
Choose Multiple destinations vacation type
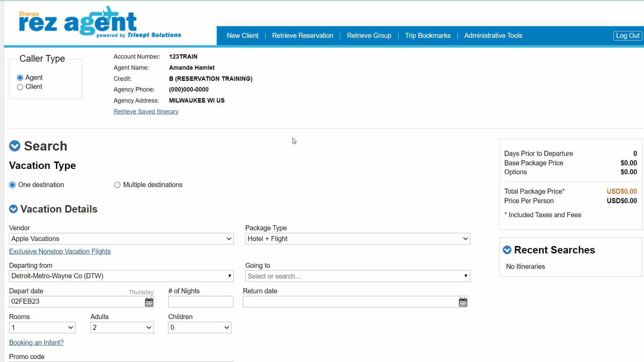[x=117, y=185]
